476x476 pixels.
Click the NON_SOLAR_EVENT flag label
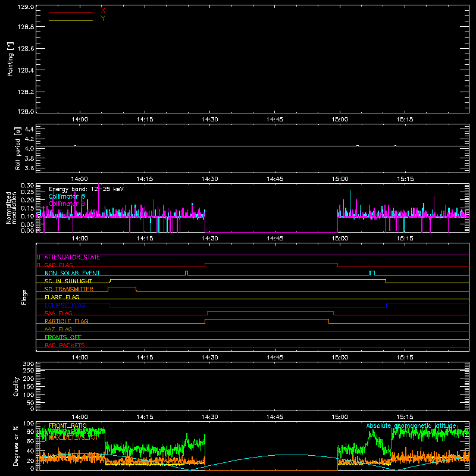pyautogui.click(x=72, y=273)
